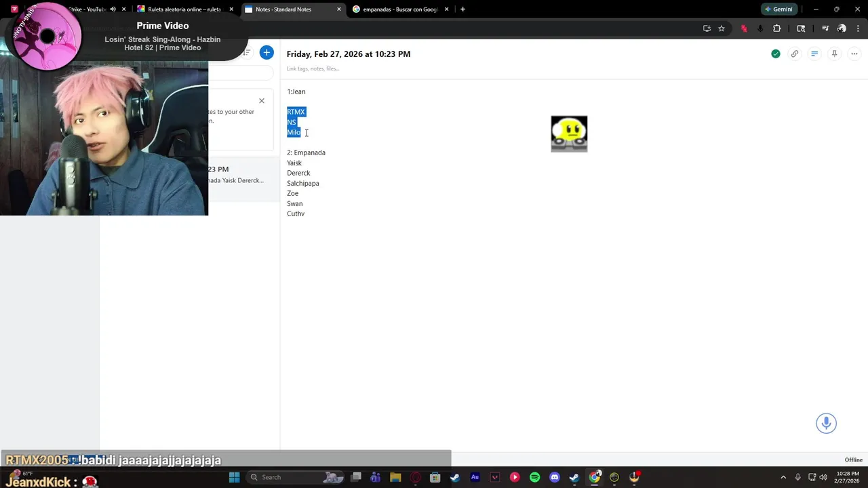Click the "Cuthy" line in the note

point(296,213)
